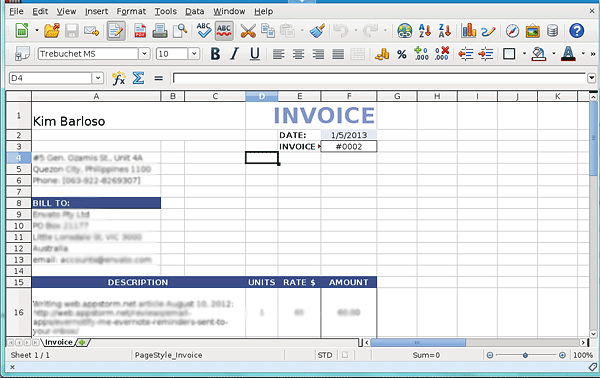Click the blue Help question mark icon
The height and width of the screenshot is (378, 600).
[576, 31]
